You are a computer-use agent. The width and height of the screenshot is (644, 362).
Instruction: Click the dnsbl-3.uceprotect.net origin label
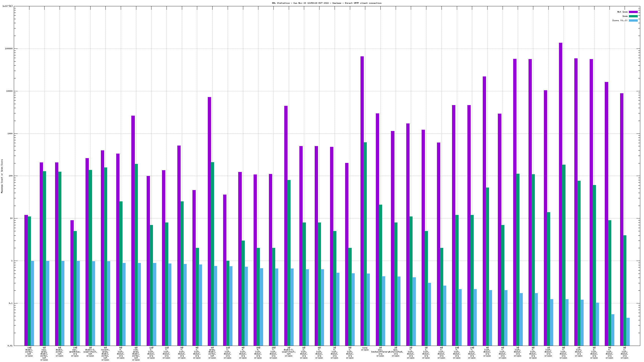[289, 352]
